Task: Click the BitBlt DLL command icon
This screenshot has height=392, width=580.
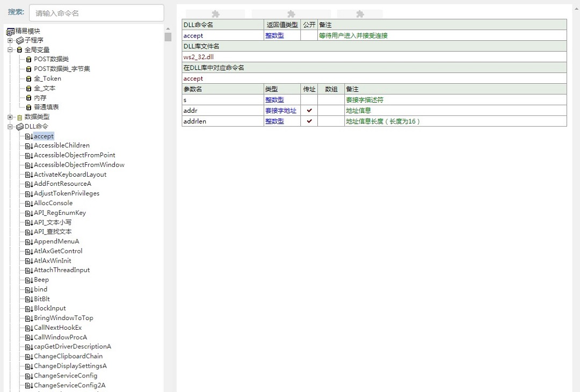Action: coord(29,299)
